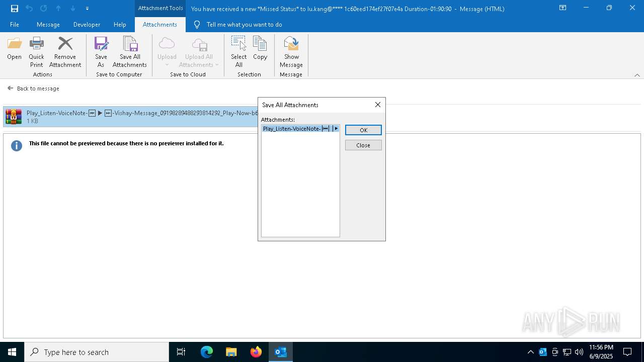Click the volume icon in the system tray

point(579,352)
